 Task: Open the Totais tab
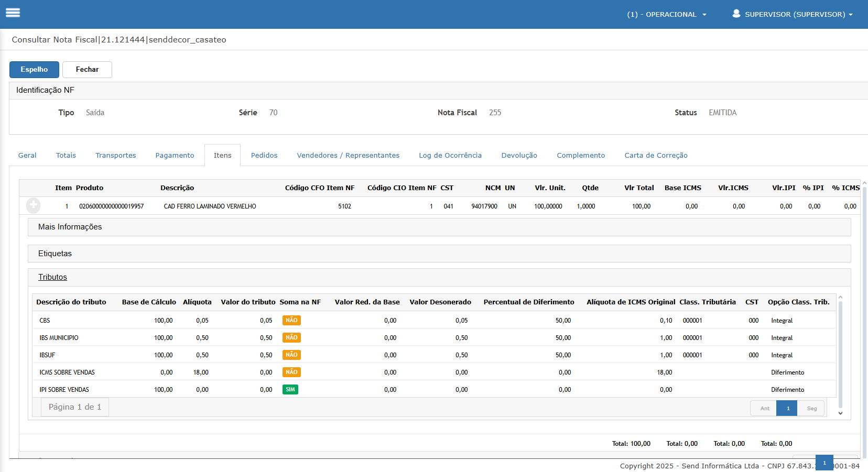pyautogui.click(x=66, y=156)
